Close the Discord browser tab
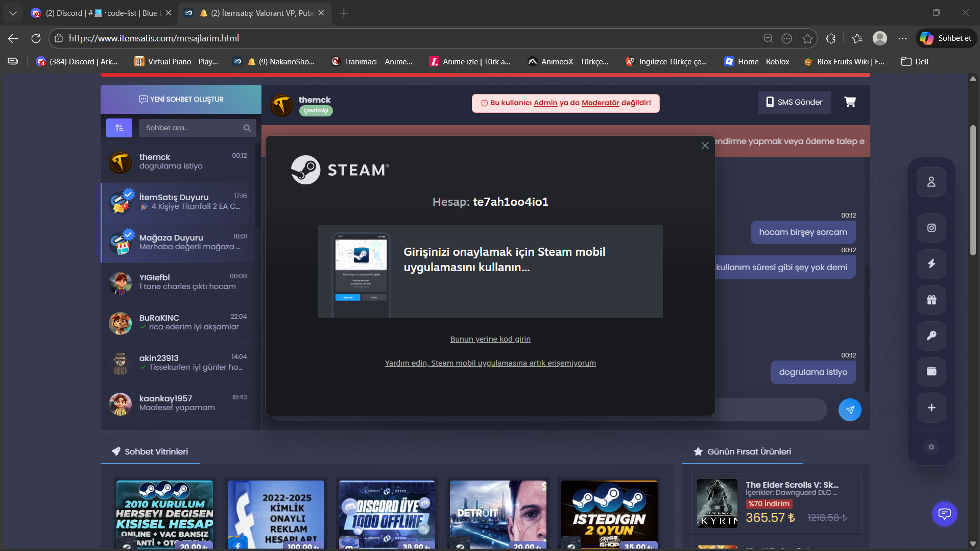 (169, 13)
